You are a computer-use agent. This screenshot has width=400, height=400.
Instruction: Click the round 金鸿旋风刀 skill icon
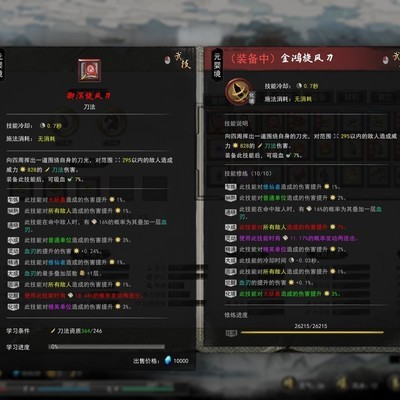[238, 91]
